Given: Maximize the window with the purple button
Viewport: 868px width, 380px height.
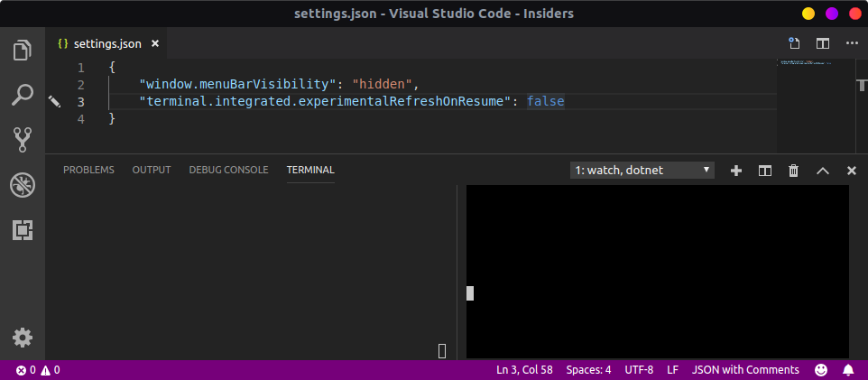Looking at the screenshot, I should 832,14.
